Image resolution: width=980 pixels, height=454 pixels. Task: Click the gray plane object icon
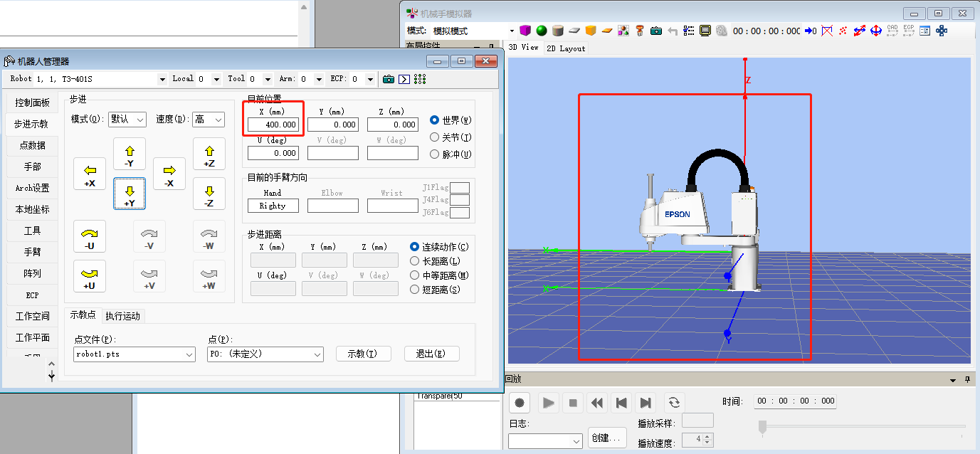pyautogui.click(x=574, y=31)
